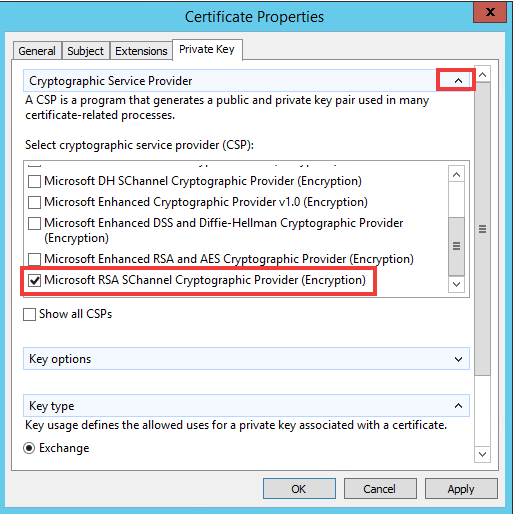Uncheck Microsoft RSA SChannel Cryptographic Provider
The image size is (513, 514).
pos(34,280)
